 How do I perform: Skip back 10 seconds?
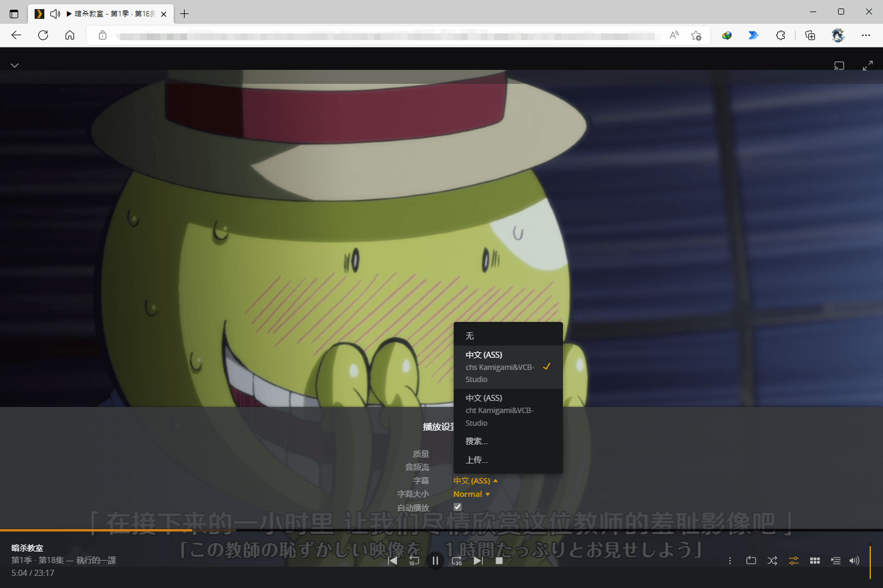click(x=414, y=560)
